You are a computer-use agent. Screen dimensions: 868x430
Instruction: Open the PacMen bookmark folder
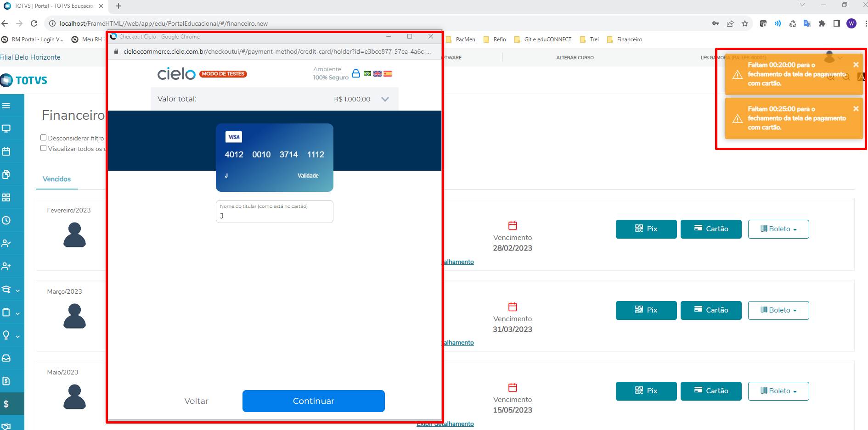tap(461, 39)
